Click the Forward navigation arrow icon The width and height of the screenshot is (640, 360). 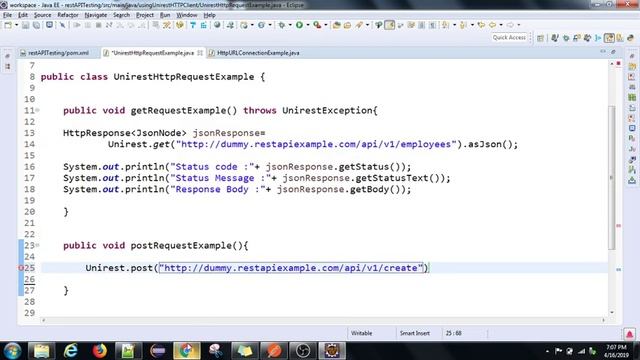click(510, 25)
